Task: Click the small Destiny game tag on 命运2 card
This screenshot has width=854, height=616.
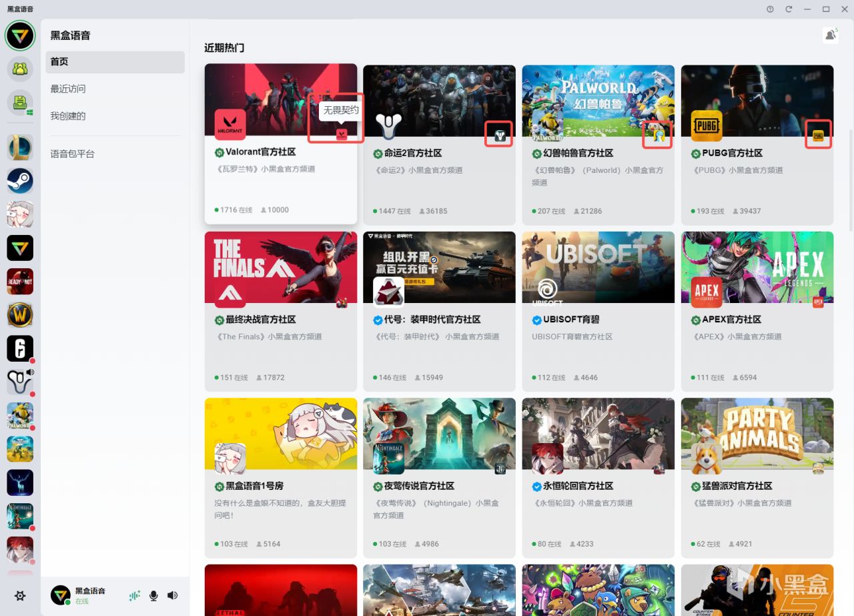Action: click(500, 136)
